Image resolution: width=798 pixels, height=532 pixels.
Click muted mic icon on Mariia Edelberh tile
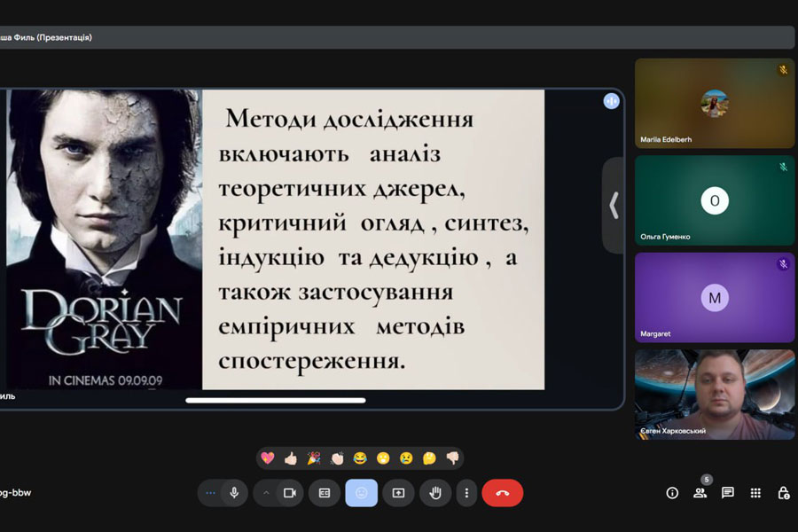pyautogui.click(x=783, y=70)
